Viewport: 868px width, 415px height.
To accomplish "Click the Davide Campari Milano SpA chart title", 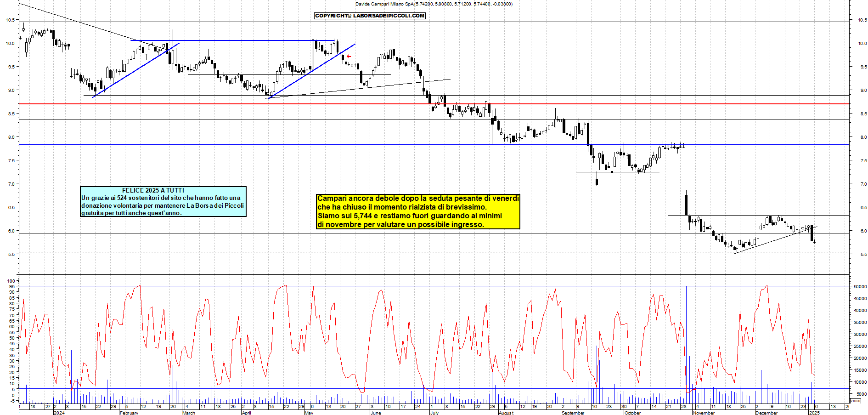I will click(x=434, y=4).
